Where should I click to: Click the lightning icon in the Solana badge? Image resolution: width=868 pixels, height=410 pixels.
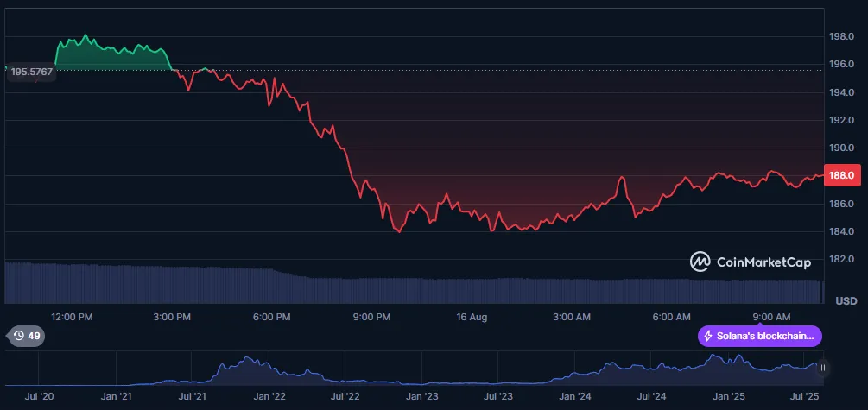click(709, 336)
